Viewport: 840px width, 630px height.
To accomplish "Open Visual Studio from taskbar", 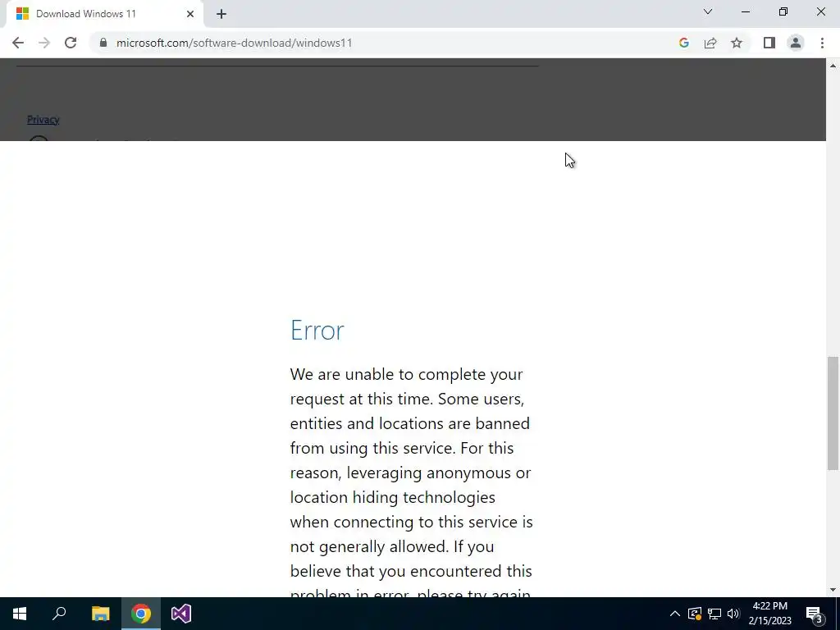I will [181, 614].
